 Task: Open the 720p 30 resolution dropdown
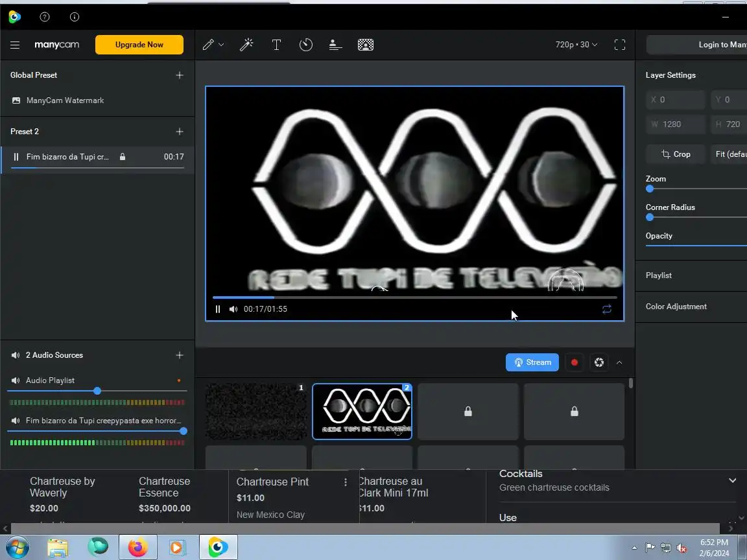(576, 45)
